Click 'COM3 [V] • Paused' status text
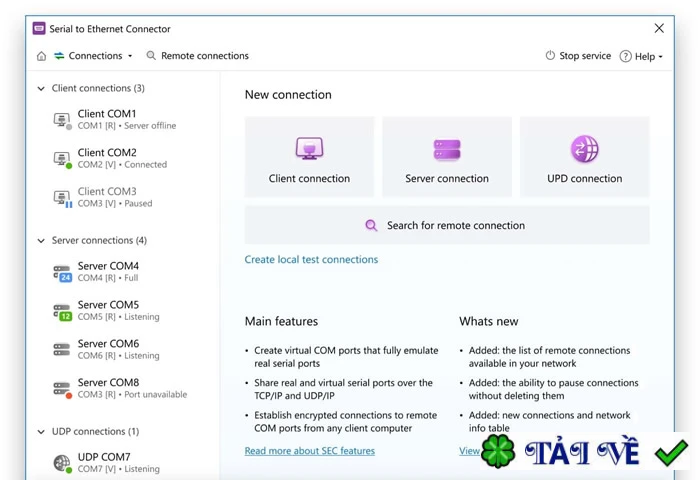 coord(115,204)
